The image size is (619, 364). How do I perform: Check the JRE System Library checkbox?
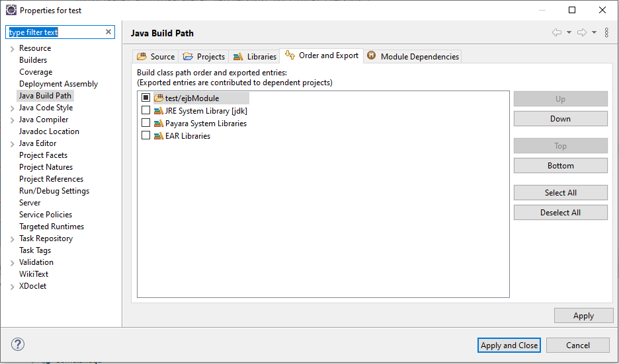pos(146,111)
